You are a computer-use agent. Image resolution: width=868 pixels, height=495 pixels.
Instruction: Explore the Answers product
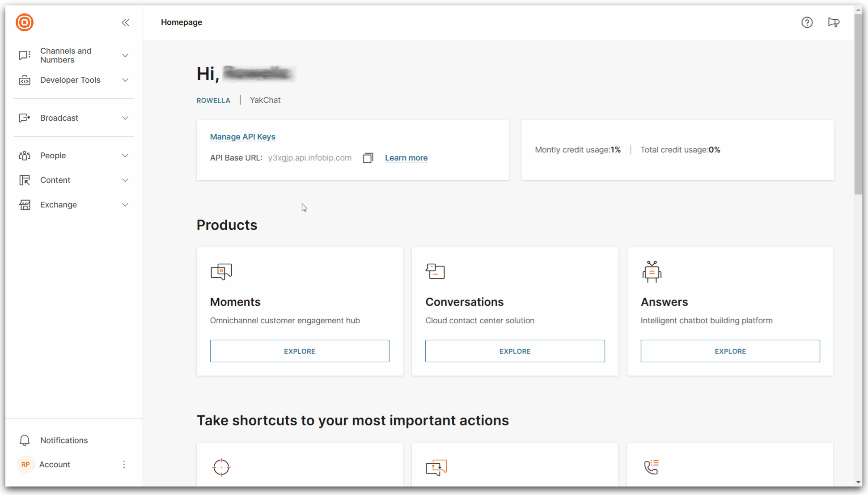coord(730,351)
